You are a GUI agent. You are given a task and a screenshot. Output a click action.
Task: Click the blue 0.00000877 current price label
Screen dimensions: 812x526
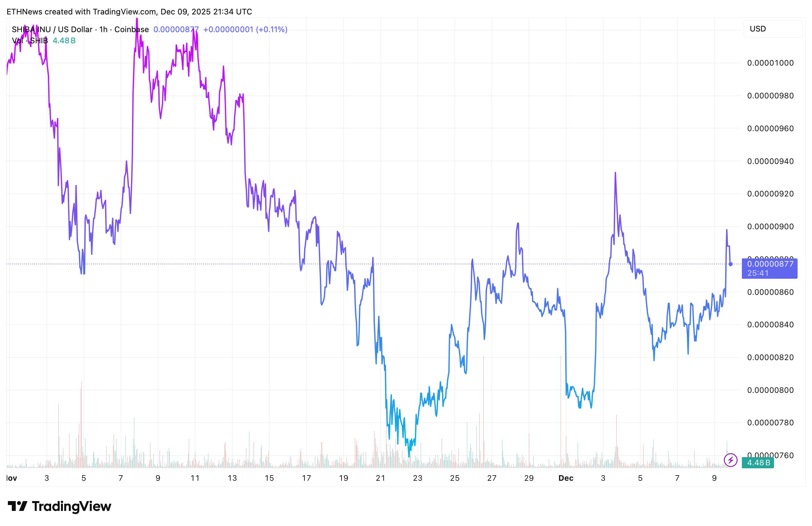(x=770, y=264)
